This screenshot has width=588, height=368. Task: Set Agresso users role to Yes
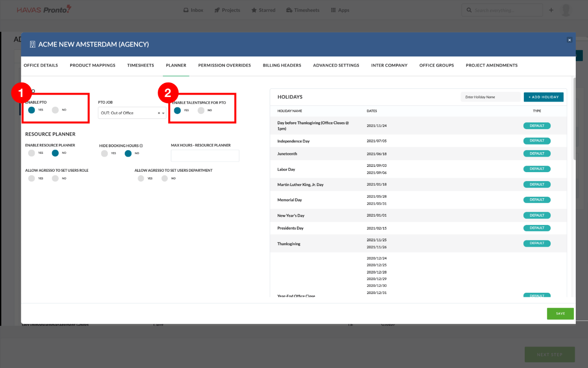(x=31, y=178)
